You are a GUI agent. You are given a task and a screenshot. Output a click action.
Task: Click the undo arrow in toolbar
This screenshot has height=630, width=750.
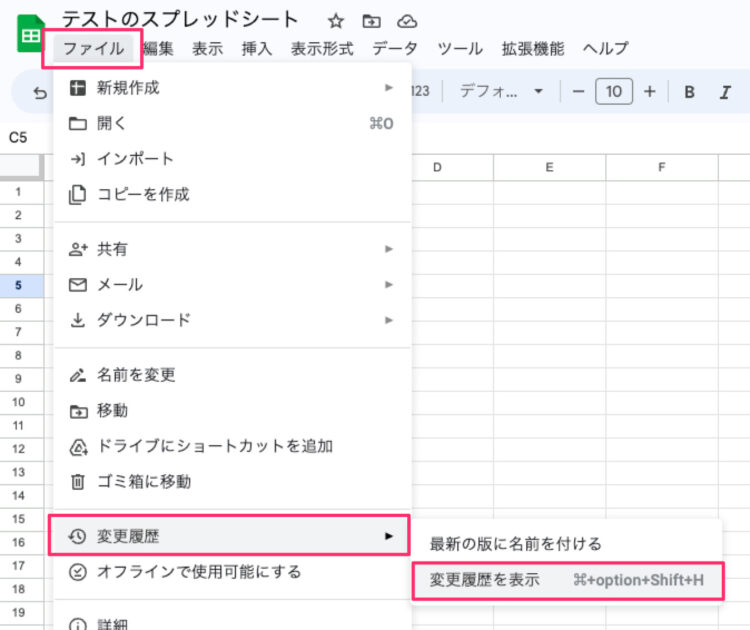[40, 92]
